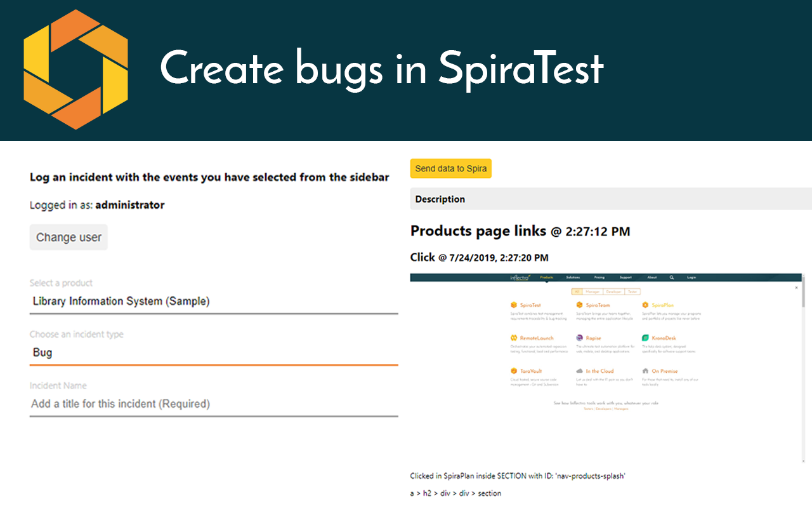
Task: Click the 'Log an incident' instruction heading
Action: pos(209,177)
